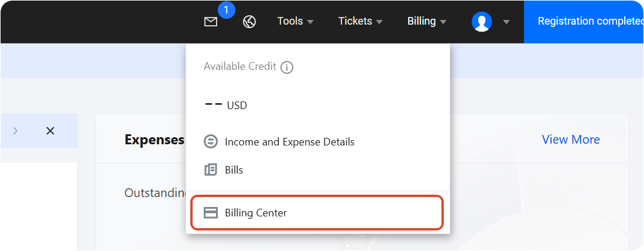Click the Expenses panel heading
Viewport: 644px width, 251px height.
click(155, 140)
